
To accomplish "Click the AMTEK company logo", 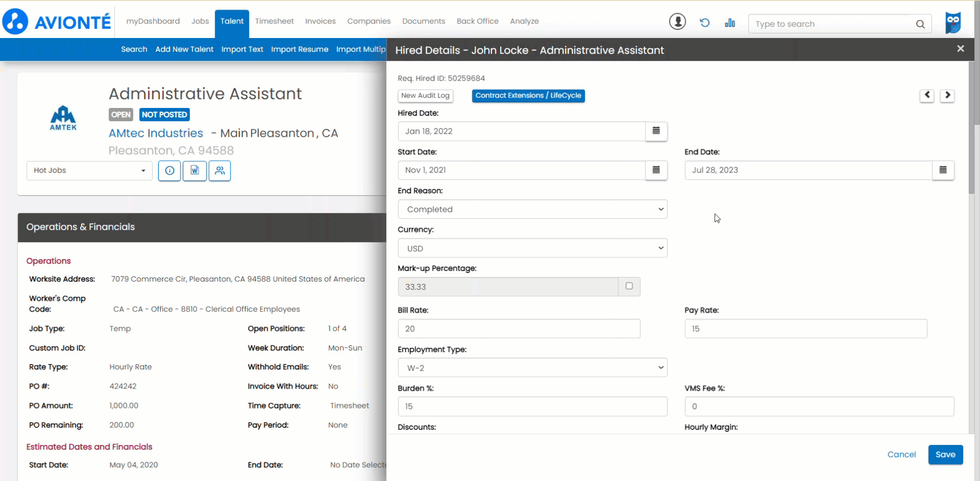I will point(63,118).
